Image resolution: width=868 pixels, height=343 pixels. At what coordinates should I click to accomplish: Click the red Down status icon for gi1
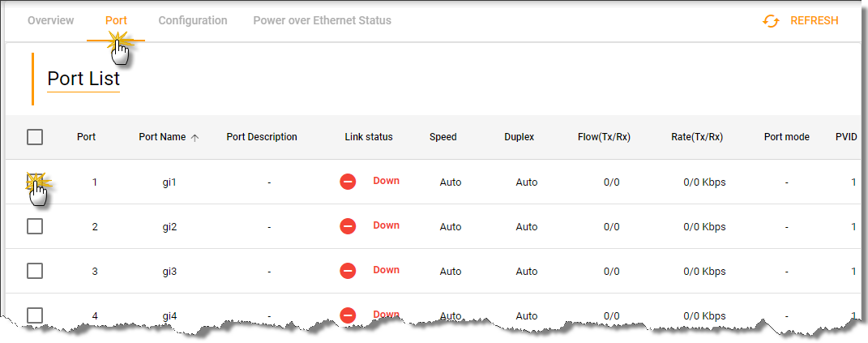pos(348,182)
